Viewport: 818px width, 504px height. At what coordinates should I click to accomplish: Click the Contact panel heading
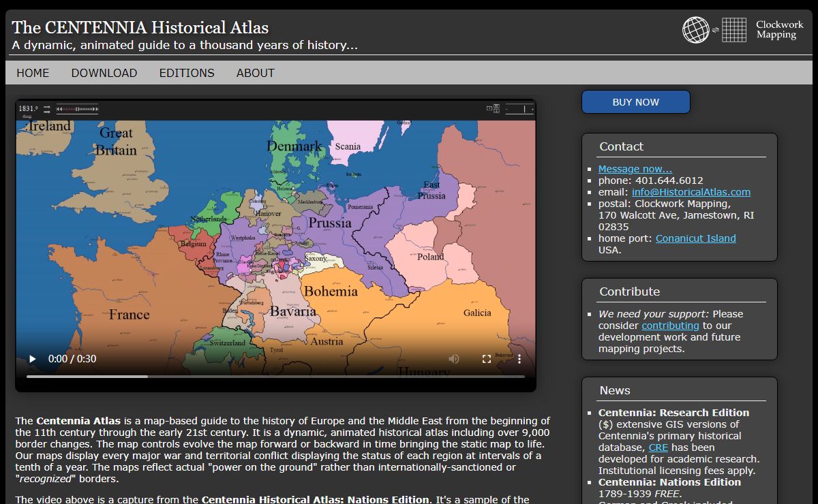click(621, 146)
